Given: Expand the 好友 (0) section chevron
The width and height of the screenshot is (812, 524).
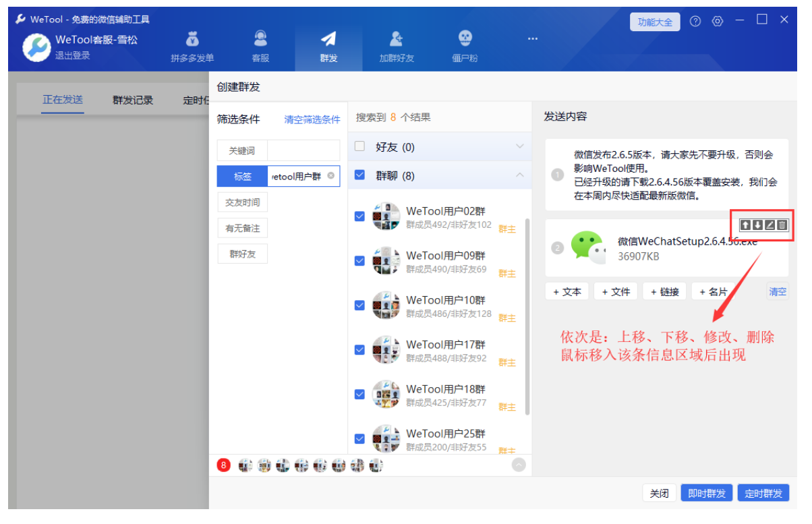Looking at the screenshot, I should click(519, 146).
